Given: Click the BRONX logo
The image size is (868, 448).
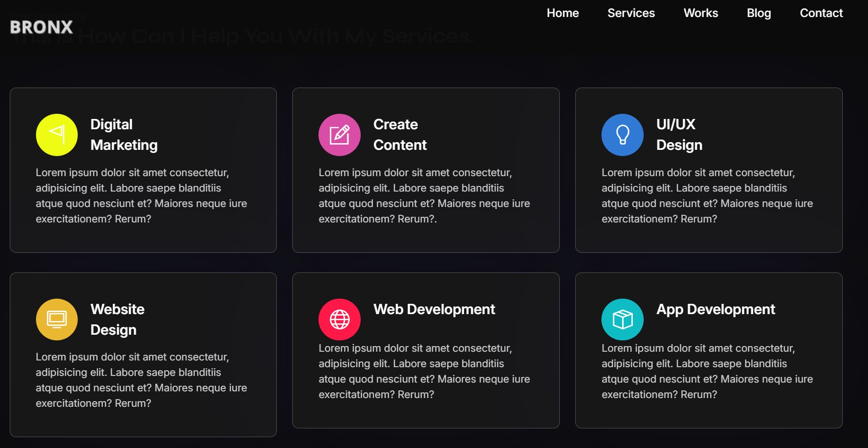Looking at the screenshot, I should (42, 27).
